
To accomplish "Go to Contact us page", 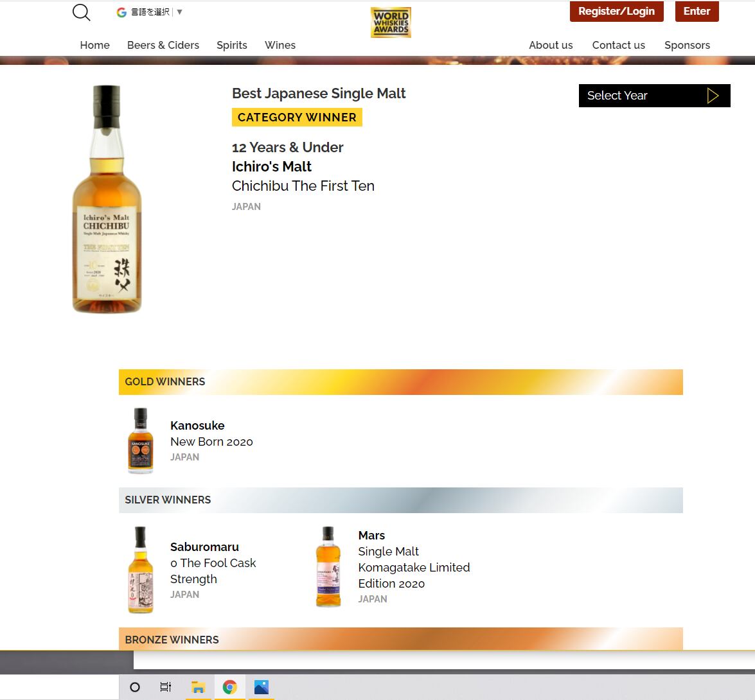I will 618,45.
